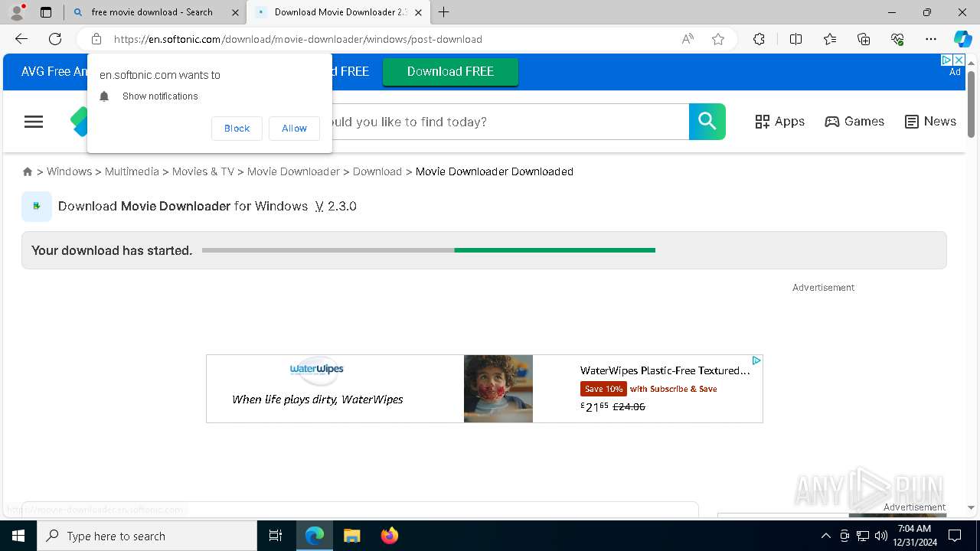
Task: Click the green Download FREE button
Action: pyautogui.click(x=450, y=71)
